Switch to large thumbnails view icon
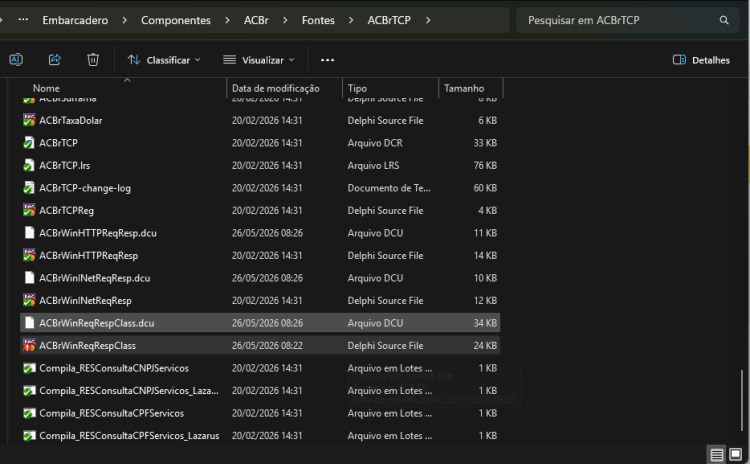750x464 pixels. pos(736,454)
